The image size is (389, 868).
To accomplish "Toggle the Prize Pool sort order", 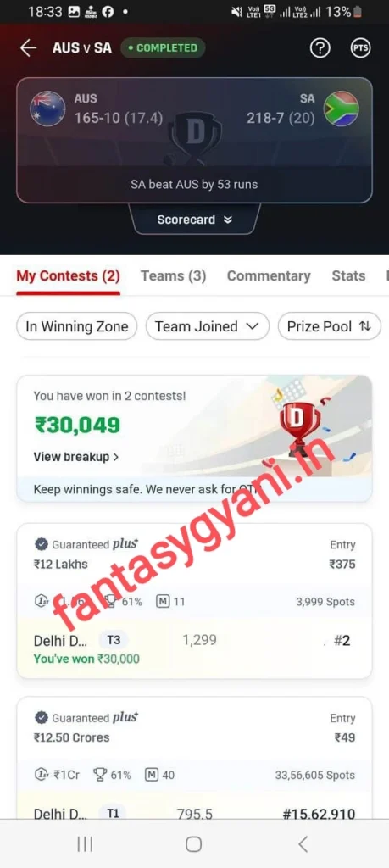I will pyautogui.click(x=329, y=326).
